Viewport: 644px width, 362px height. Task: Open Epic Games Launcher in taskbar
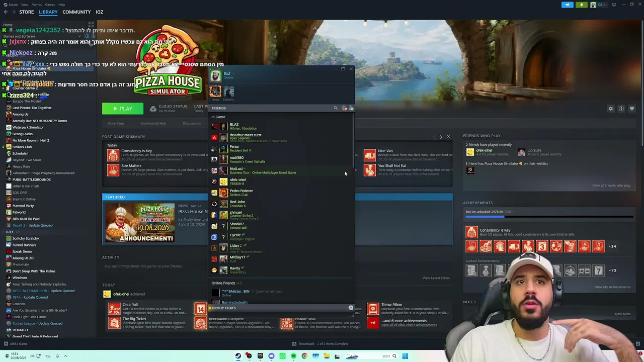coord(260,356)
